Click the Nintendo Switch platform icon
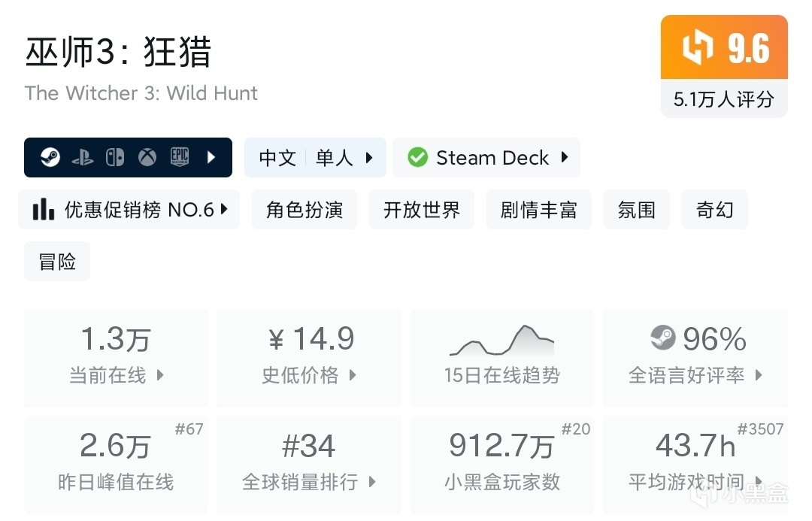The width and height of the screenshot is (812, 521). pyautogui.click(x=115, y=158)
